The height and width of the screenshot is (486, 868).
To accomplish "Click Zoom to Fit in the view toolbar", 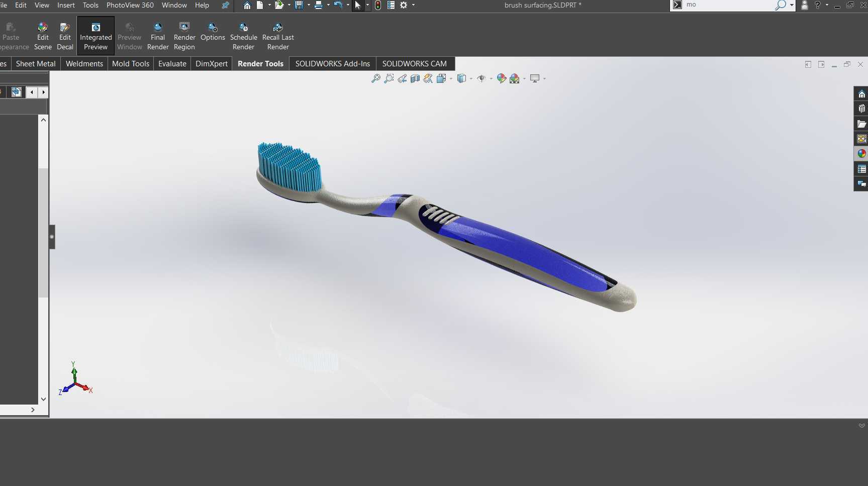I will click(375, 78).
